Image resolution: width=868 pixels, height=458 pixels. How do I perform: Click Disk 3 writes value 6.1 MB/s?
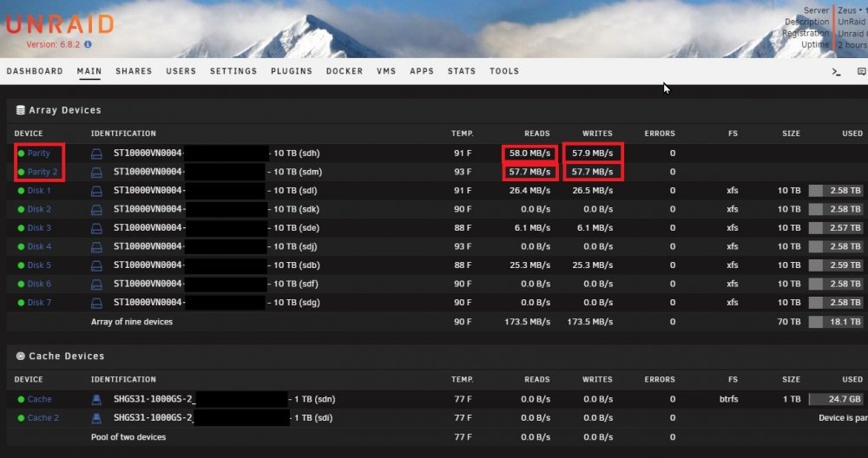click(x=595, y=228)
